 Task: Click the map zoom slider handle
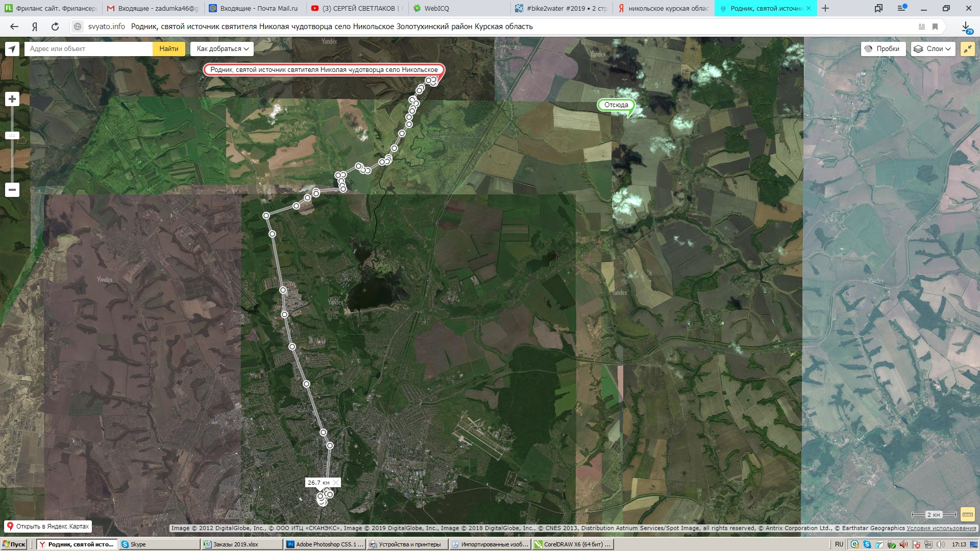pos(12,136)
